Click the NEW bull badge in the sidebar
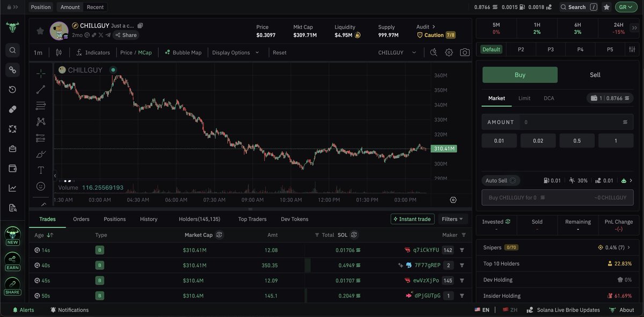Viewport: 644px width, 317px height. [12, 236]
